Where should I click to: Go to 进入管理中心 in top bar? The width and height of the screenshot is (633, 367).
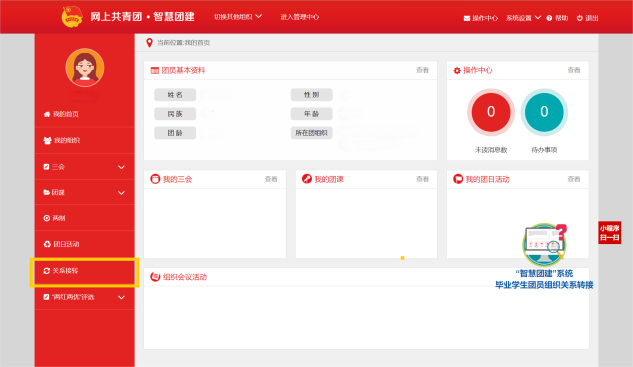point(300,17)
